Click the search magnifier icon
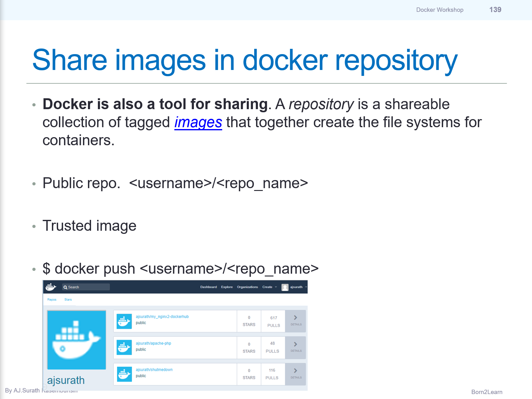Screen dimensions: 532x399 (x=66, y=287)
